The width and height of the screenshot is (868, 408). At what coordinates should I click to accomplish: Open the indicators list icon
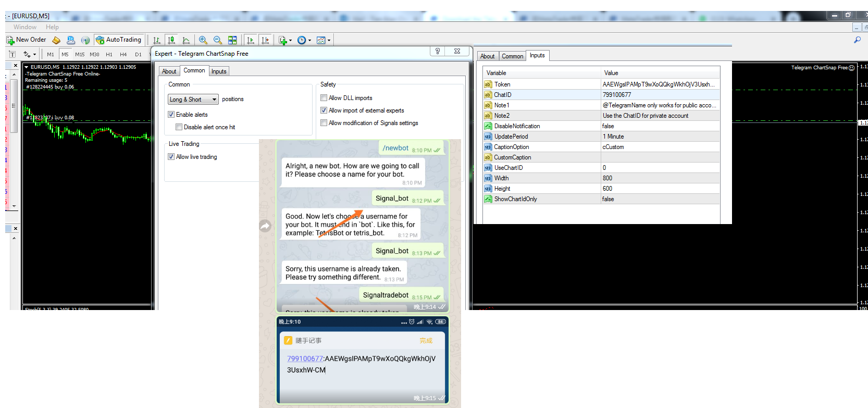tap(283, 40)
